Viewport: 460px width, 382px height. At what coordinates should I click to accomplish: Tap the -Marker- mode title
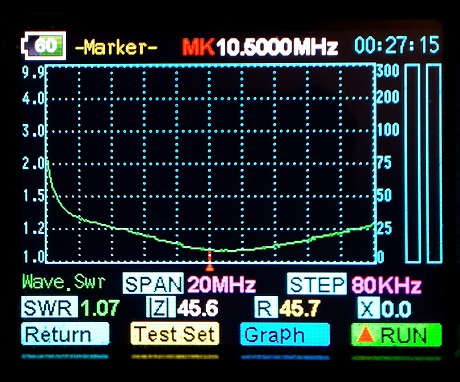tap(116, 47)
